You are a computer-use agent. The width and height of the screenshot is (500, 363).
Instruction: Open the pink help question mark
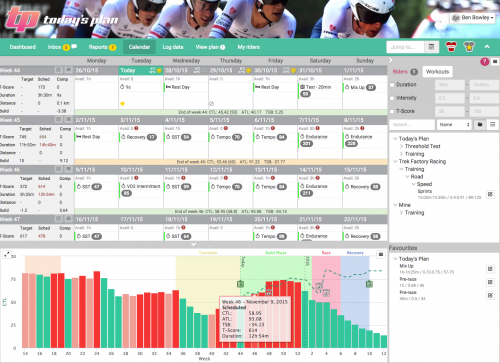(484, 62)
